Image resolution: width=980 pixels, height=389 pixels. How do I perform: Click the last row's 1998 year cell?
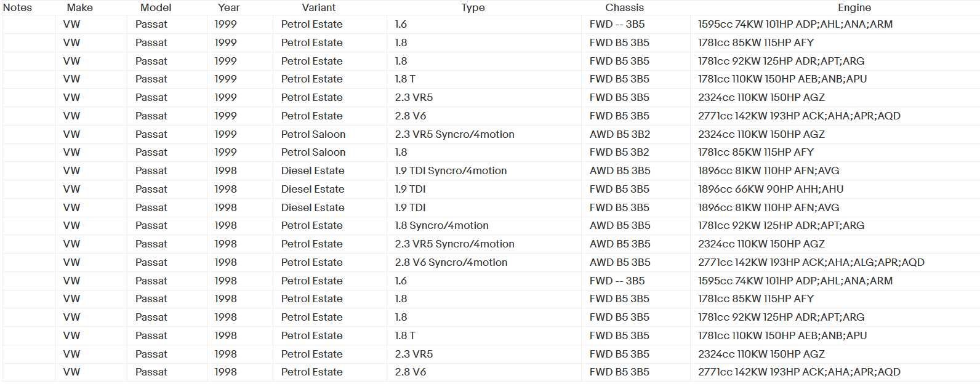point(226,372)
